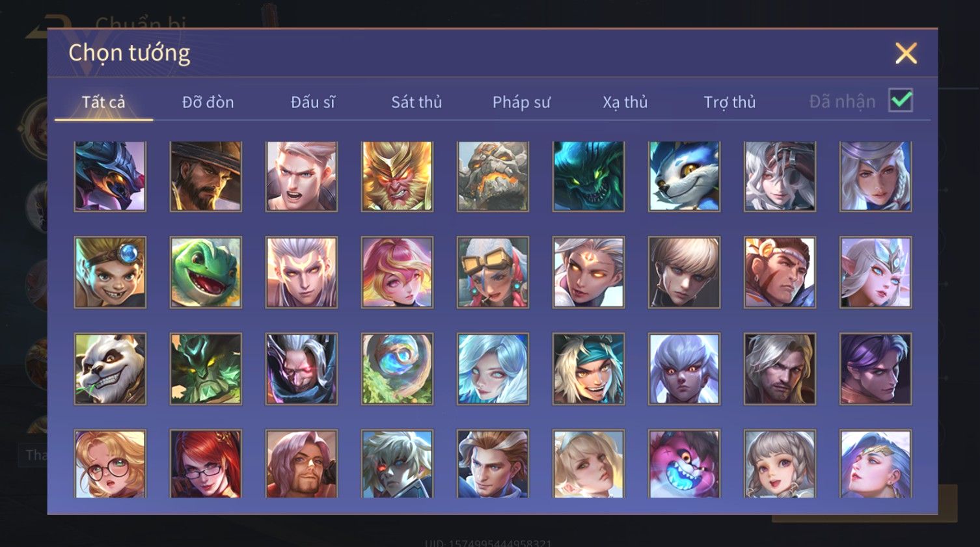Image resolution: width=980 pixels, height=547 pixels.
Task: Open the Sát thủ tab
Action: [416, 102]
